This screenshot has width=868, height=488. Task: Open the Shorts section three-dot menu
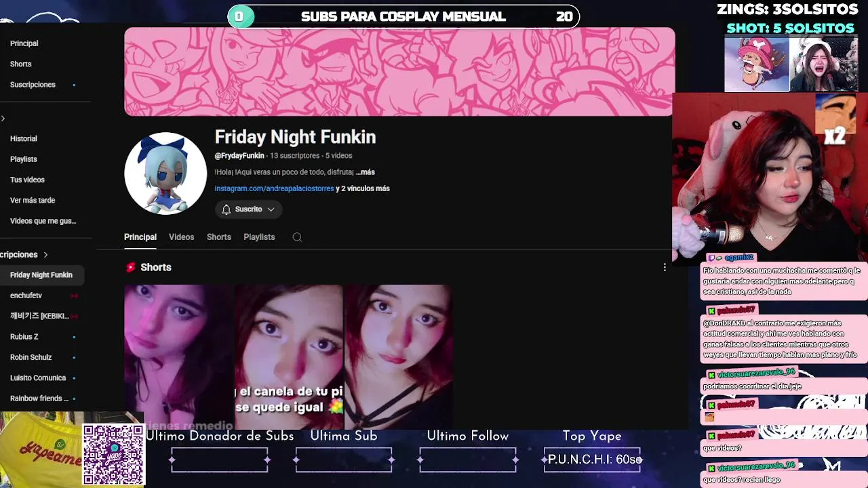coord(665,268)
